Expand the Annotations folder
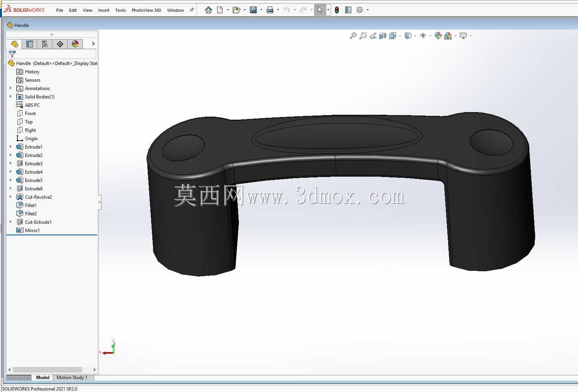578x392 pixels. (x=11, y=88)
